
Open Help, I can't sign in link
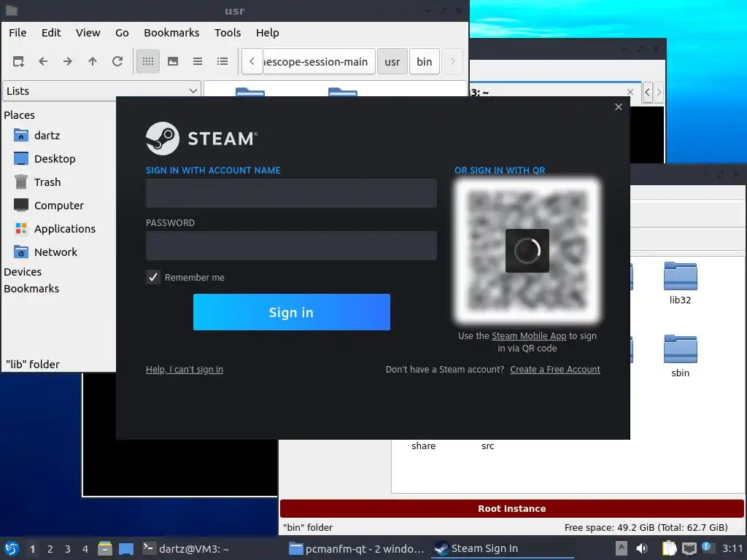pos(185,369)
